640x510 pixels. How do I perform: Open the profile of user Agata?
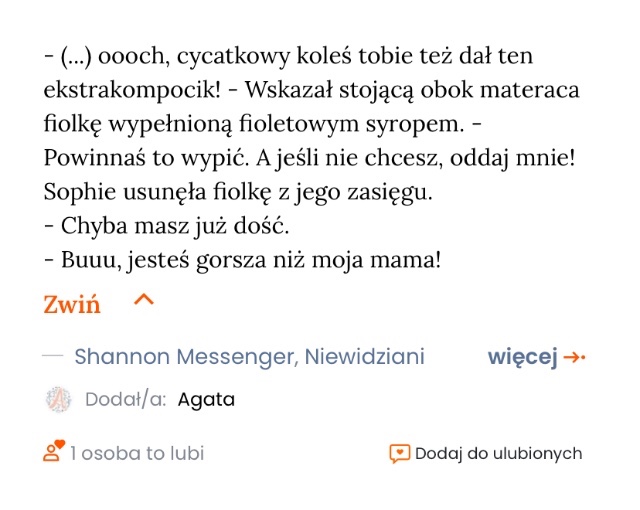pyautogui.click(x=206, y=400)
